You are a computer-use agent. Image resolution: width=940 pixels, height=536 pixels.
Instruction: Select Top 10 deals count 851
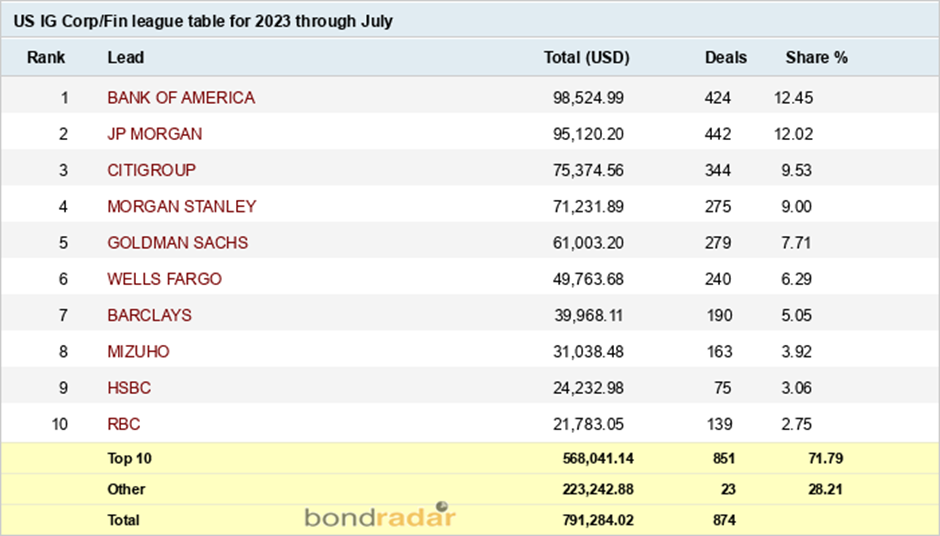tap(724, 459)
